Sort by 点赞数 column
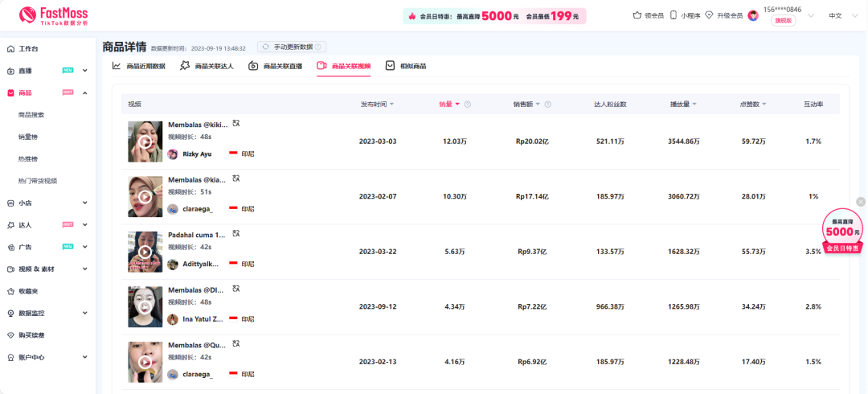 [753, 105]
